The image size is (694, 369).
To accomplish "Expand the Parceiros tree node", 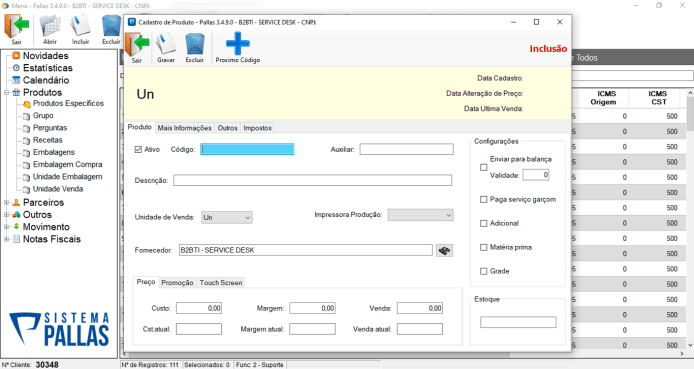I will (x=7, y=203).
